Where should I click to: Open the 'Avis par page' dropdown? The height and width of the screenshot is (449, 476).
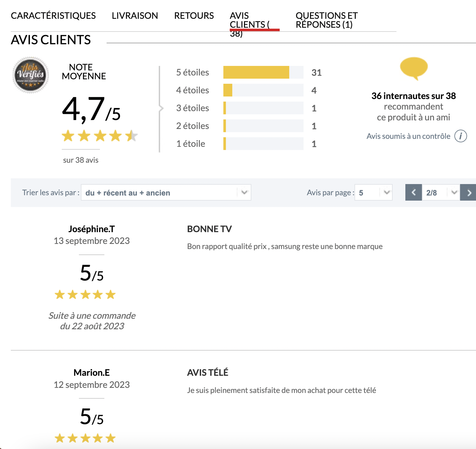[373, 192]
